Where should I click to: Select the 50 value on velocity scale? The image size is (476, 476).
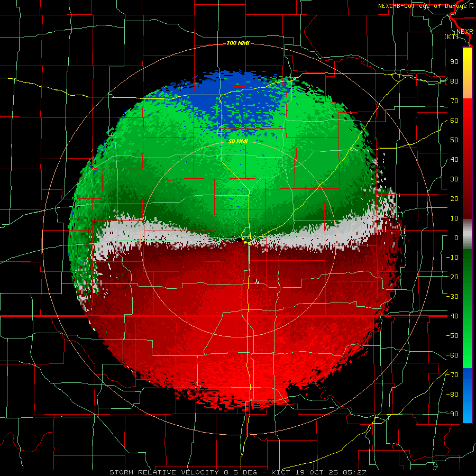454,140
